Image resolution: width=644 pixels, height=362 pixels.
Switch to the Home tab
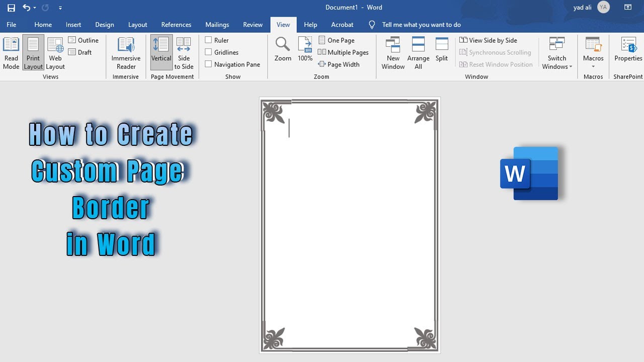click(x=43, y=25)
